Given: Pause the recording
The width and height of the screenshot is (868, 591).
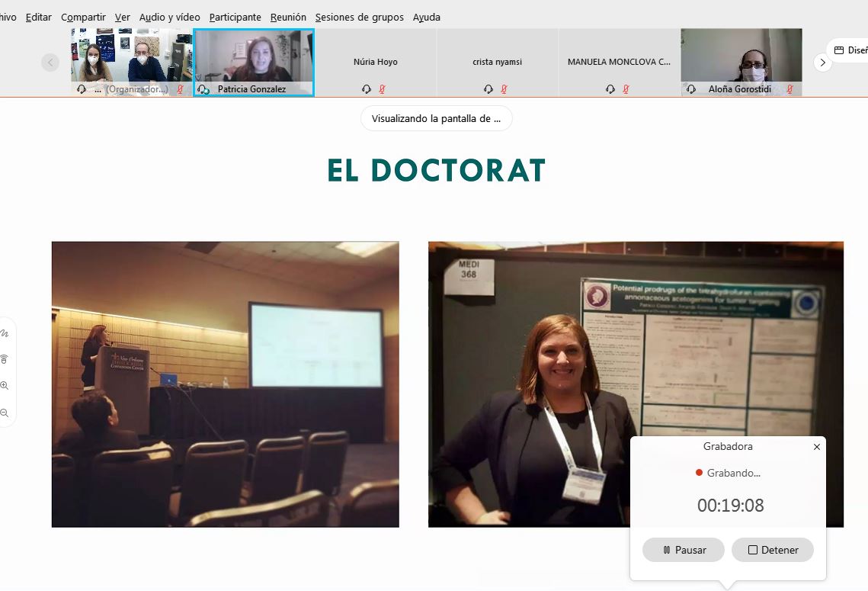Looking at the screenshot, I should [x=684, y=550].
